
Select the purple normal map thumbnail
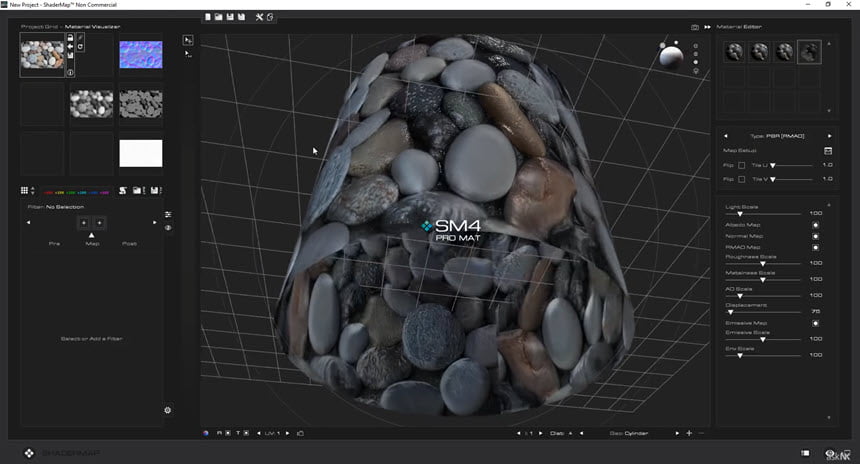point(141,54)
